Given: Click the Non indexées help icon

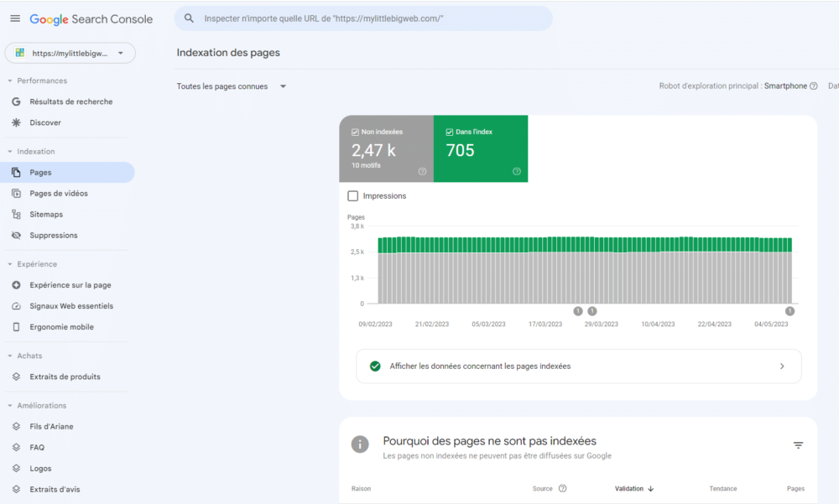Looking at the screenshot, I should 422,171.
